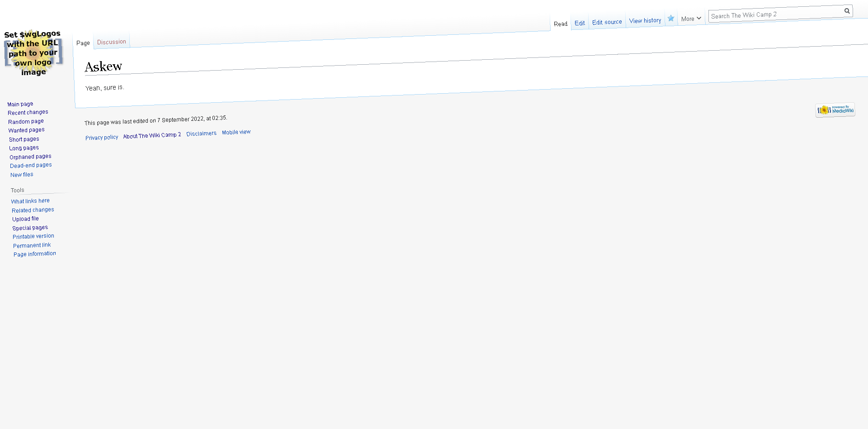Select the Edit source tab

pos(607,22)
